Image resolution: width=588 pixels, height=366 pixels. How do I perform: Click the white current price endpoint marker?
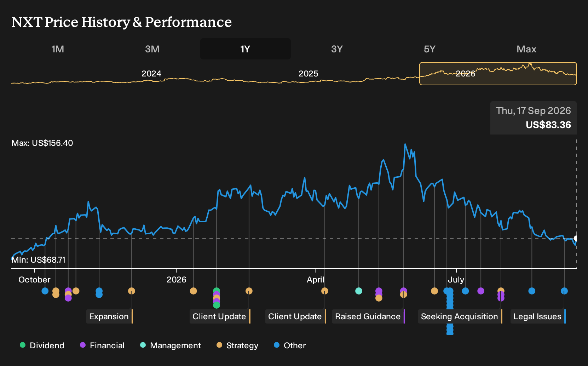[x=576, y=238]
